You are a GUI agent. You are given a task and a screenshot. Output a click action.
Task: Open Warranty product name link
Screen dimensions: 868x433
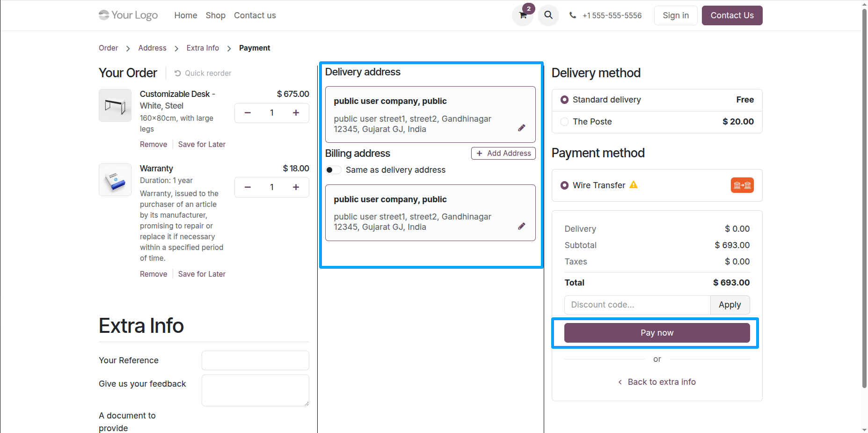pyautogui.click(x=156, y=169)
